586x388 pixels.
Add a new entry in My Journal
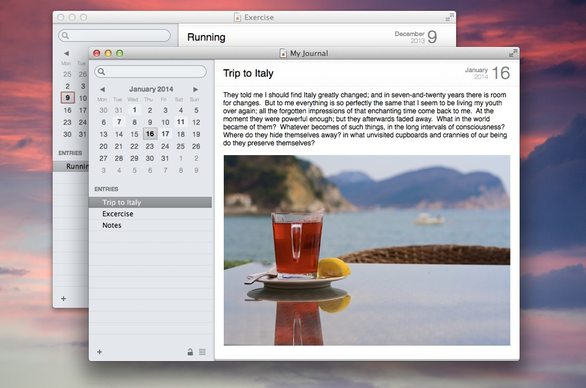(x=99, y=352)
